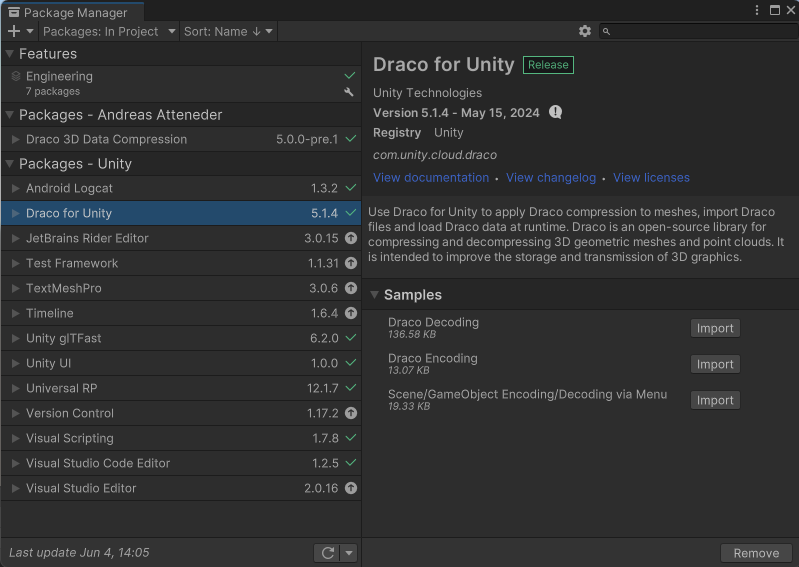Click the Engineering installed checkmark icon
This screenshot has width=799, height=567.
pos(350,75)
